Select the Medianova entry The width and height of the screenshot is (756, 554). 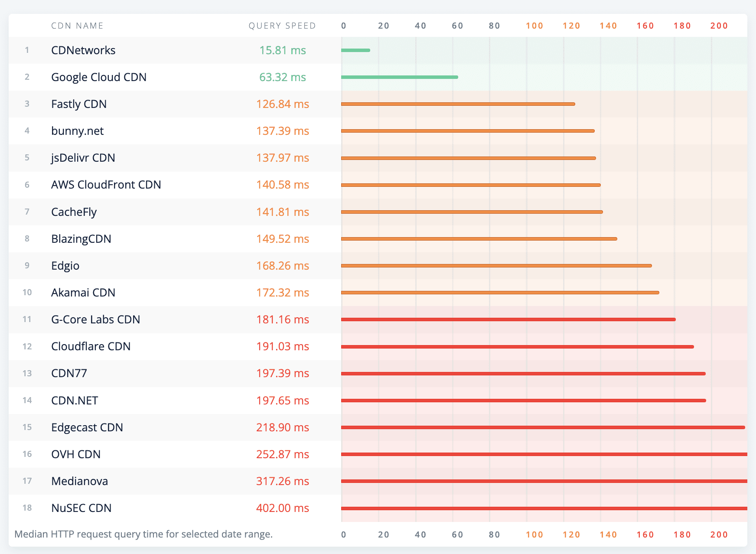(80, 481)
